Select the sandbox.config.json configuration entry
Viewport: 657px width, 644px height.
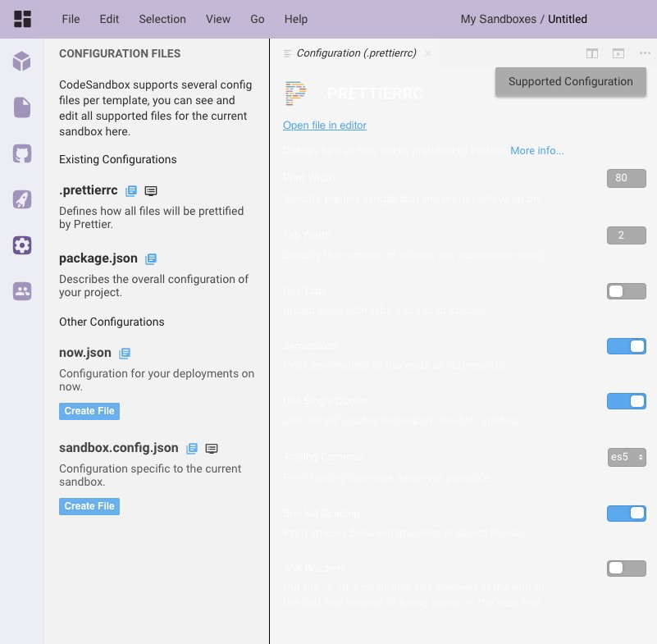pos(119,447)
